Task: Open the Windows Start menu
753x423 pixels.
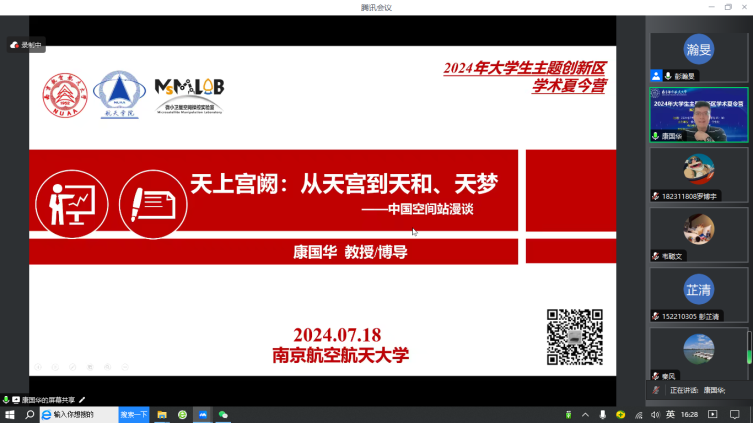Action: coord(10,414)
